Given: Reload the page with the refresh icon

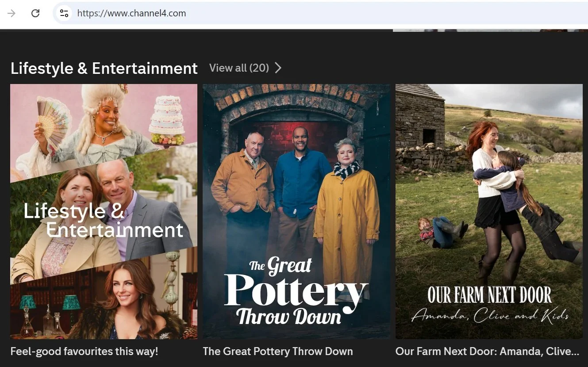Looking at the screenshot, I should [35, 13].
